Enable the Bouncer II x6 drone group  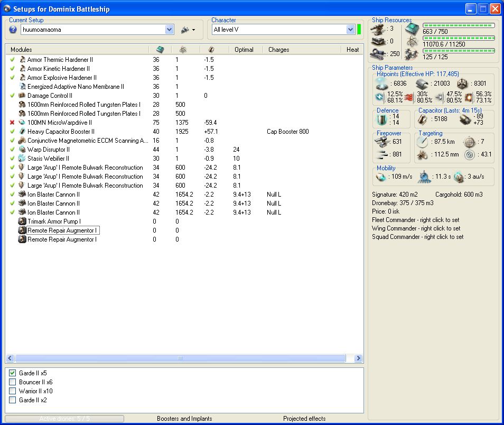click(13, 382)
